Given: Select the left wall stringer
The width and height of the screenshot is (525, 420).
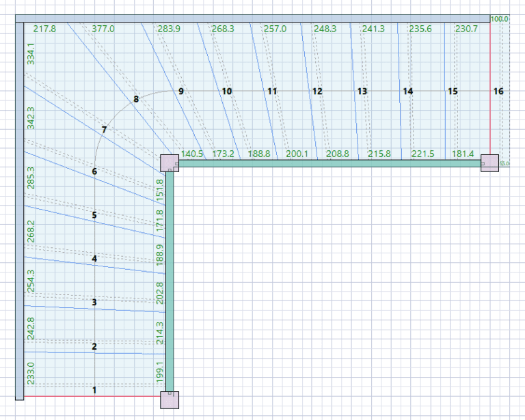Looking at the screenshot, I should pyautogui.click(x=20, y=211).
